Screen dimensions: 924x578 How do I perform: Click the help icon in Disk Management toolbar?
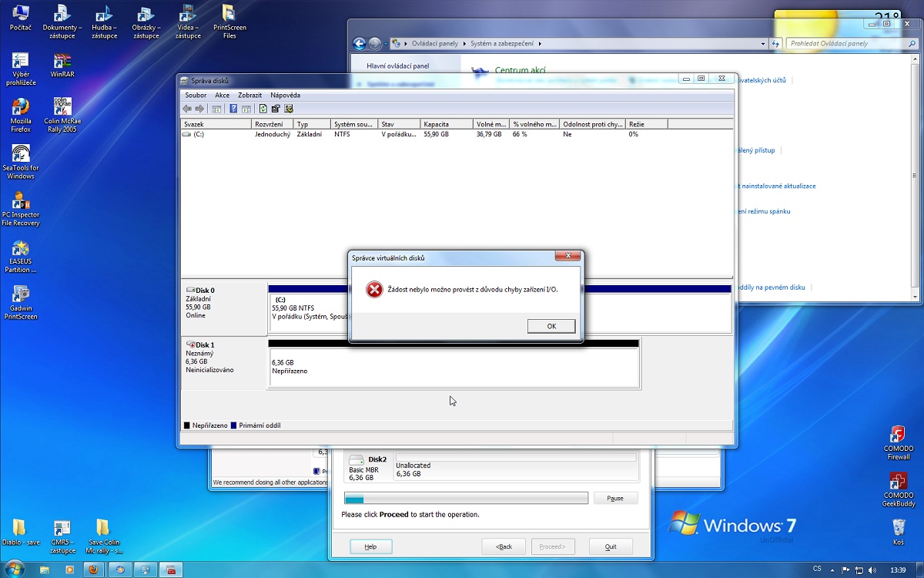pos(233,109)
